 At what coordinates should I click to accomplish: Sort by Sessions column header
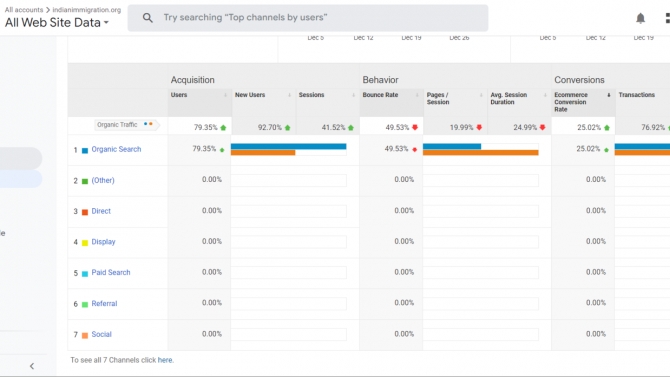pos(311,95)
